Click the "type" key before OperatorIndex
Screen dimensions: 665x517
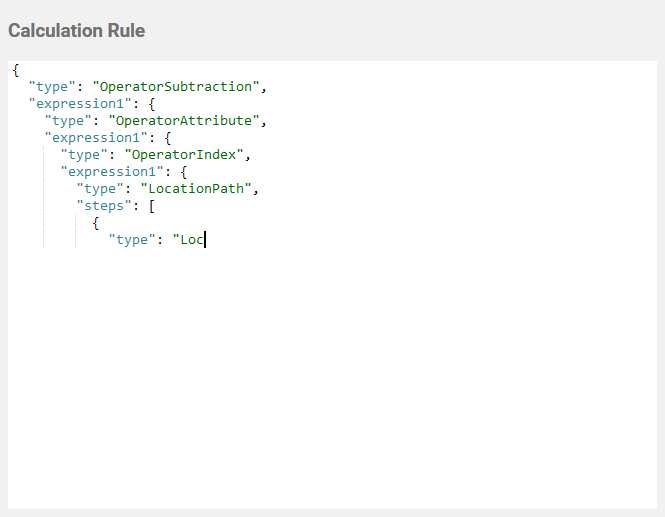[84, 154]
